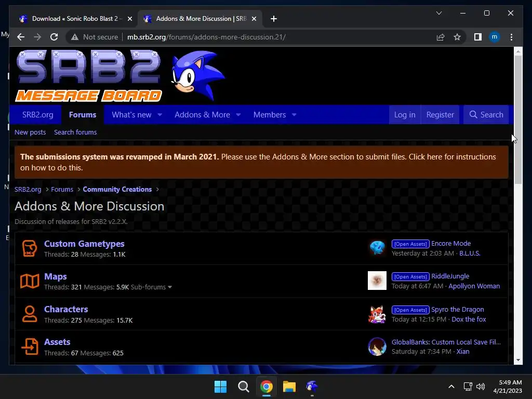Click Forums in the breadcrumb trail
This screenshot has width=532, height=399.
point(62,189)
